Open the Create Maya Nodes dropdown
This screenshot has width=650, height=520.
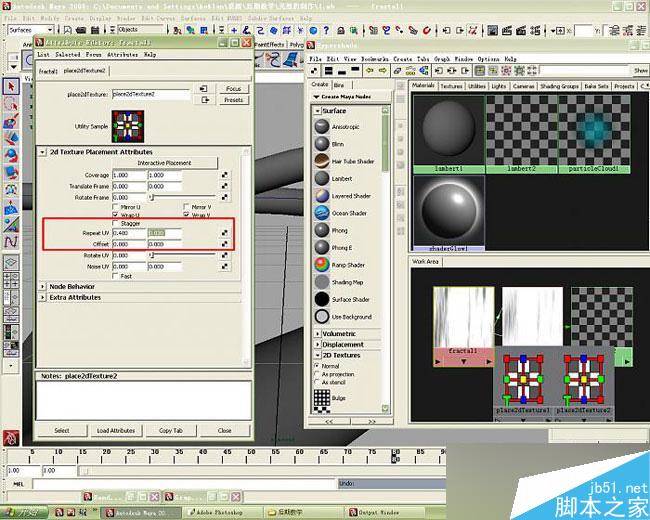(351, 97)
